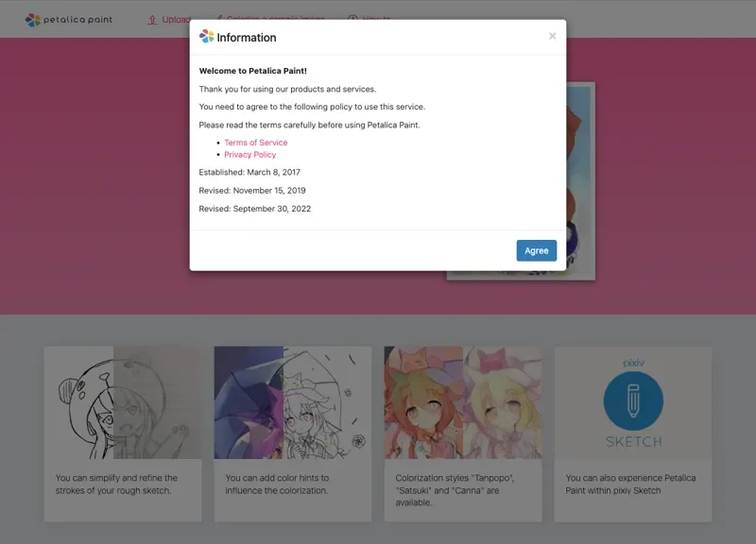Open the color hints umbrella thumbnail
The width and height of the screenshot is (756, 544).
[293, 402]
